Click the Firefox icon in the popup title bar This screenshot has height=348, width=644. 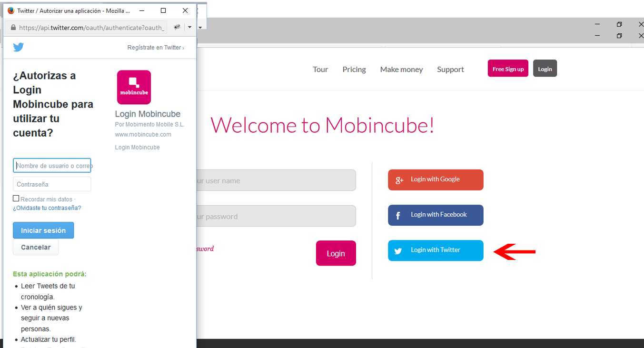pos(11,10)
